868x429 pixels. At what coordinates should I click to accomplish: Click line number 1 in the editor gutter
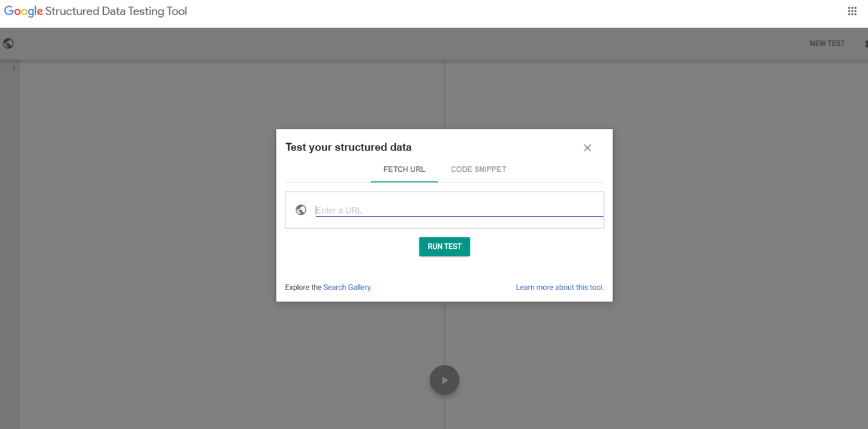click(x=13, y=68)
